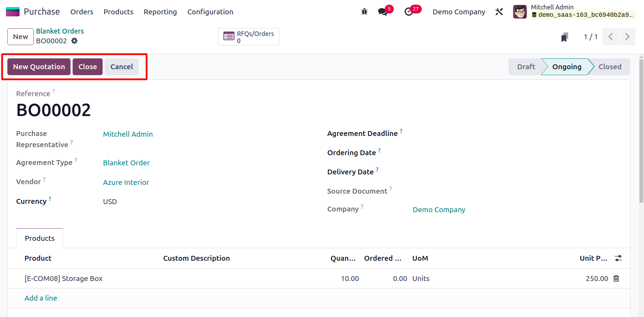The width and height of the screenshot is (644, 317).
Task: Click the New Quotation button
Action: coord(39,67)
